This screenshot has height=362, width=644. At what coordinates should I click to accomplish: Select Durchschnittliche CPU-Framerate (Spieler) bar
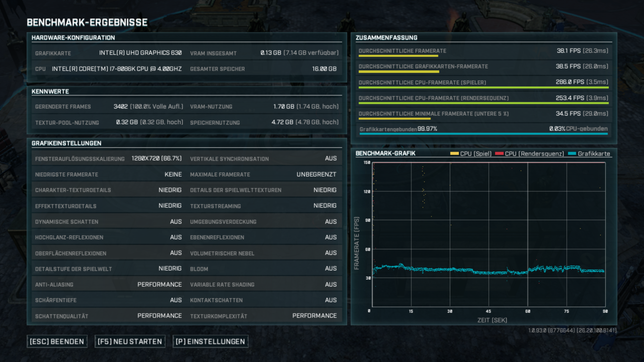tap(483, 87)
